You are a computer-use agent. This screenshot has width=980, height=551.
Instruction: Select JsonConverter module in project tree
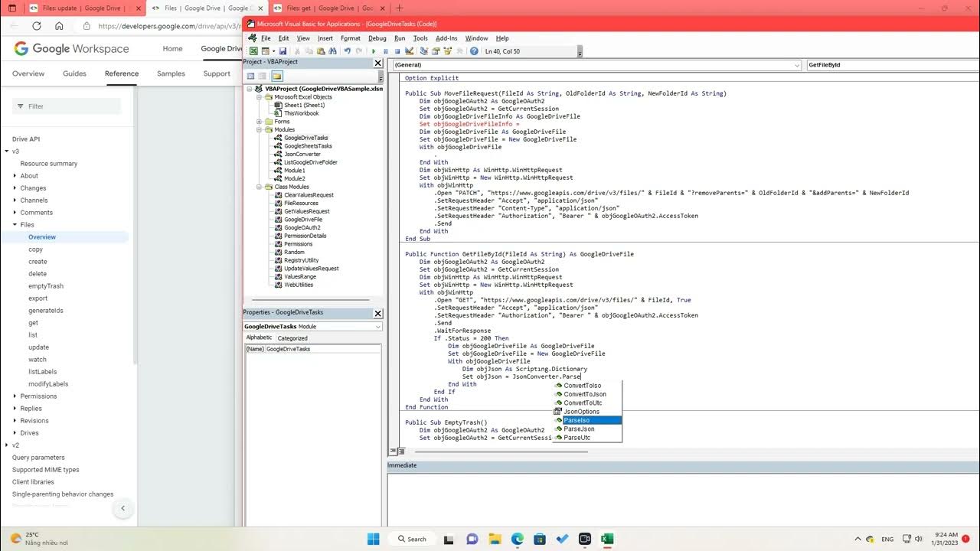302,154
